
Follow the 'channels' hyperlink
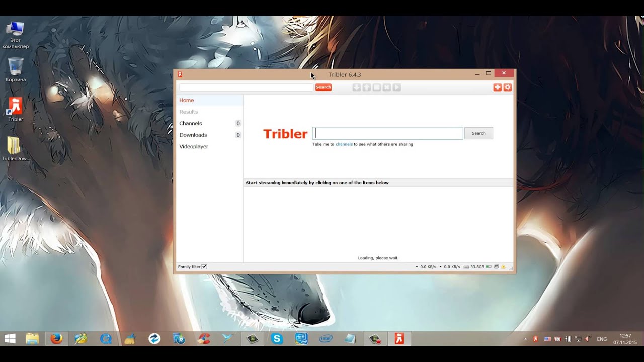344,144
